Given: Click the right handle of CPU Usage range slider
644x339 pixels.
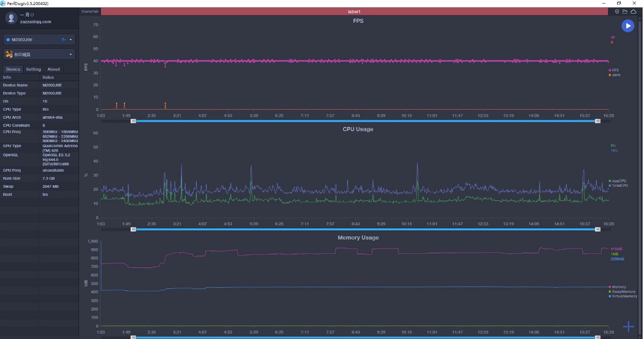Looking at the screenshot, I should pyautogui.click(x=598, y=229).
